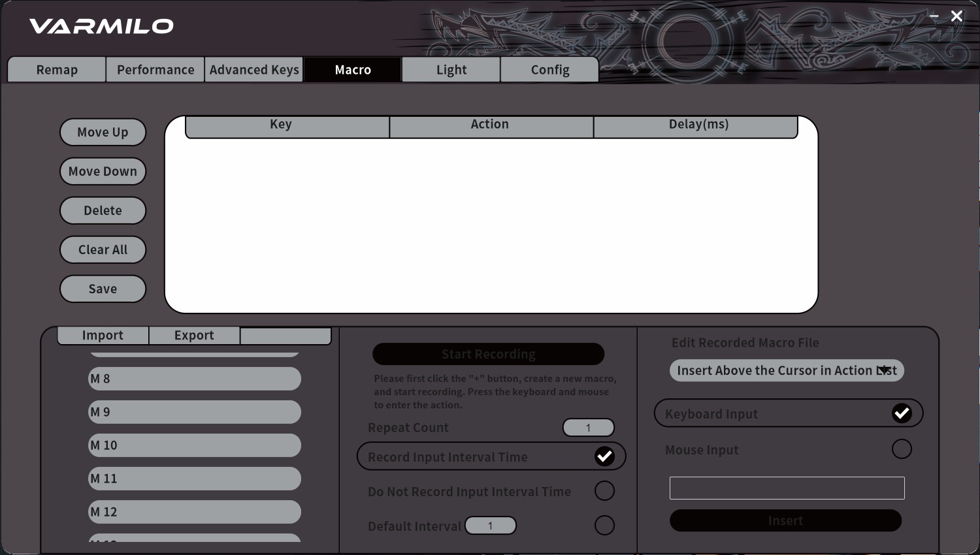The height and width of the screenshot is (555, 980).
Task: Select Do Not Record Input Interval Time
Action: coord(604,491)
